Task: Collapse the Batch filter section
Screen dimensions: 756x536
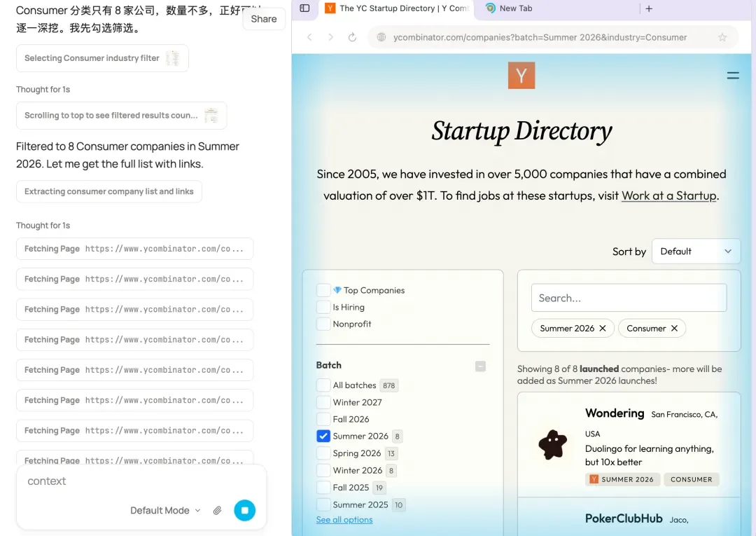Action: [x=480, y=366]
